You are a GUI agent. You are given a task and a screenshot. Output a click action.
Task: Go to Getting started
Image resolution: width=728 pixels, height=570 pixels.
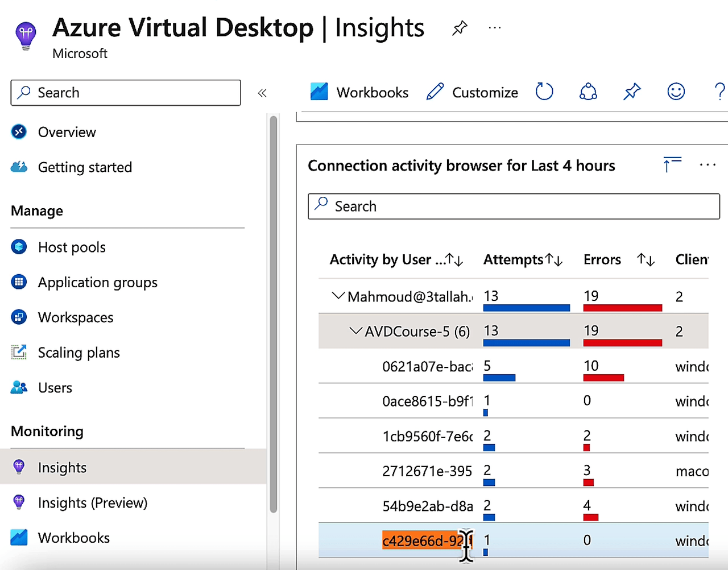[x=85, y=167]
